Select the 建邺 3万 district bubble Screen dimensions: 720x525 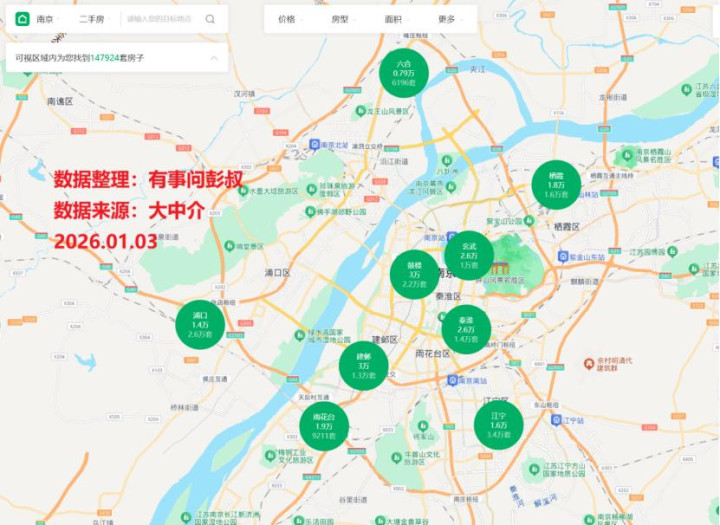pos(363,366)
